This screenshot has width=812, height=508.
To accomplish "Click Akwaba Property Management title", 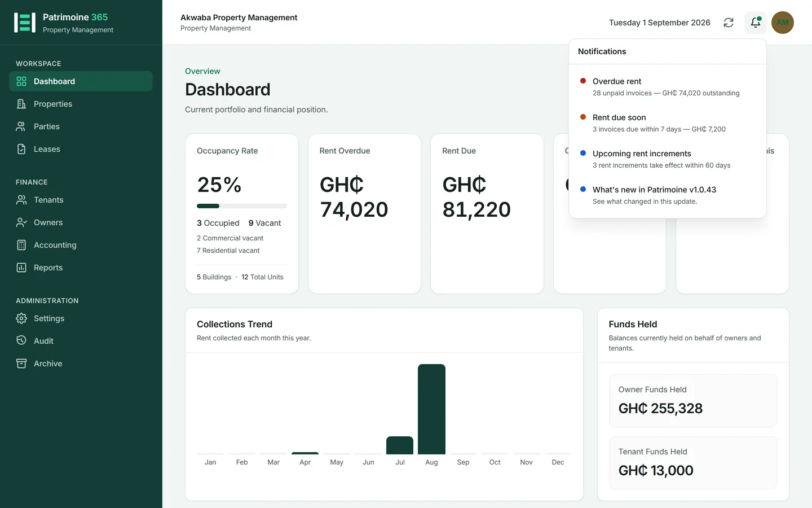I will point(239,17).
